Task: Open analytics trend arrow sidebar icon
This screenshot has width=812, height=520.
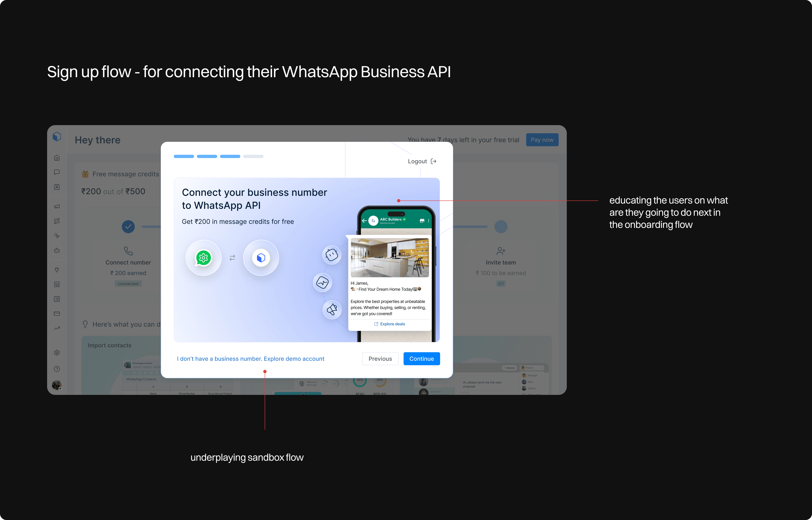Action: (x=57, y=328)
